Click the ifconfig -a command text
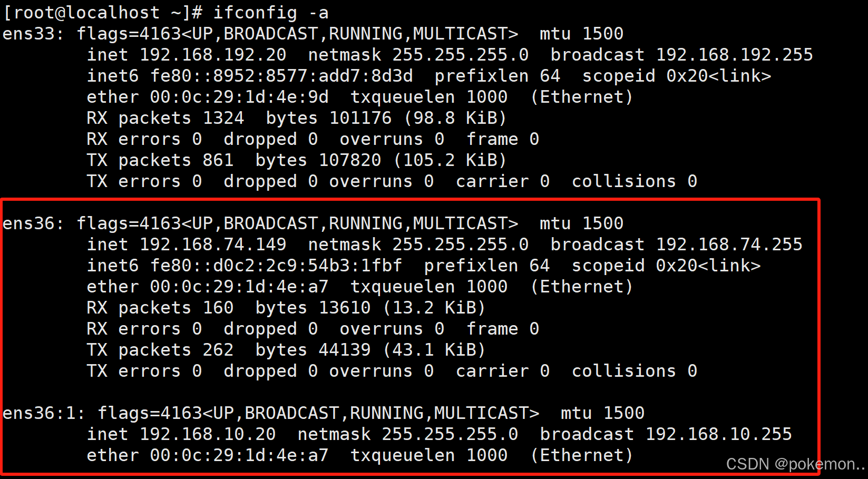The width and height of the screenshot is (868, 479). click(x=271, y=13)
